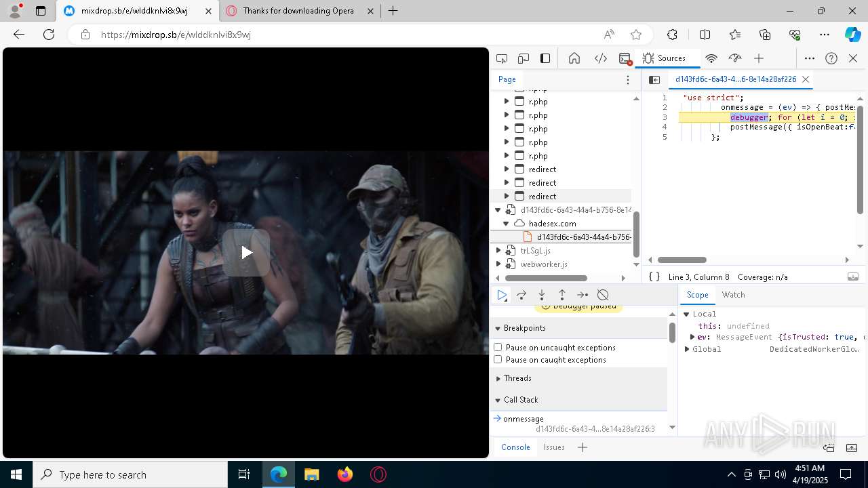Open the Console drawer tab
Screen dimensions: 868x488
coord(515,447)
